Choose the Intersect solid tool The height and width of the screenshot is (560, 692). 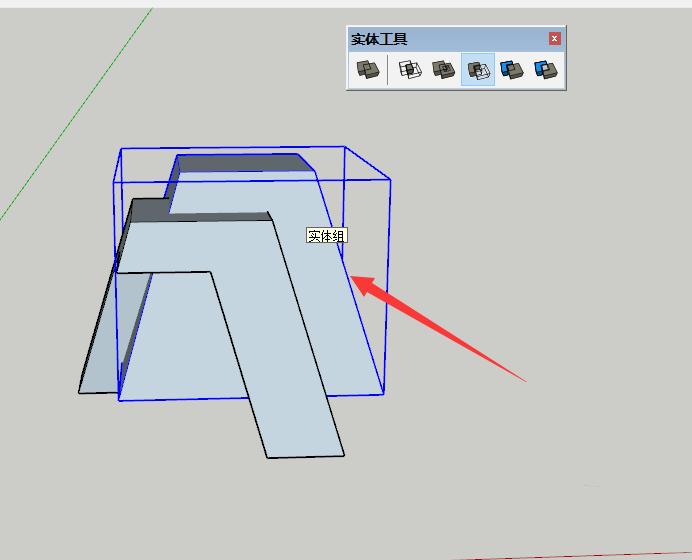tap(410, 70)
